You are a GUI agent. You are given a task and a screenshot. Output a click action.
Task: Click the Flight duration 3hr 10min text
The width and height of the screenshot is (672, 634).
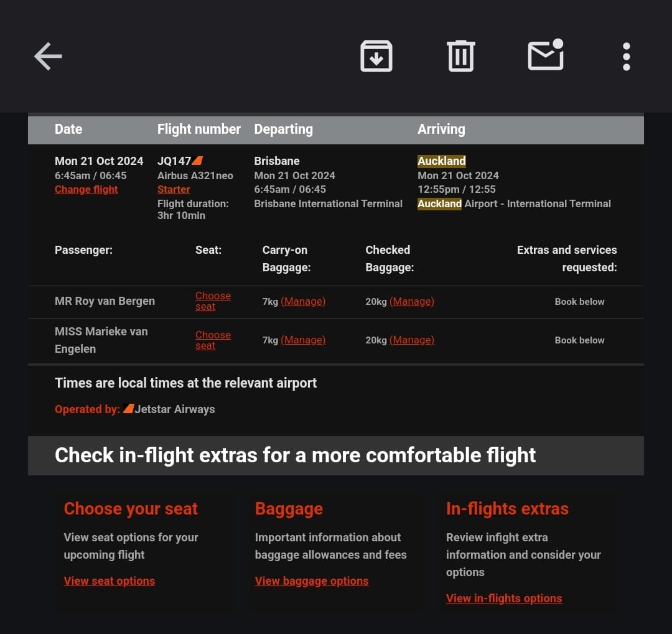(193, 210)
